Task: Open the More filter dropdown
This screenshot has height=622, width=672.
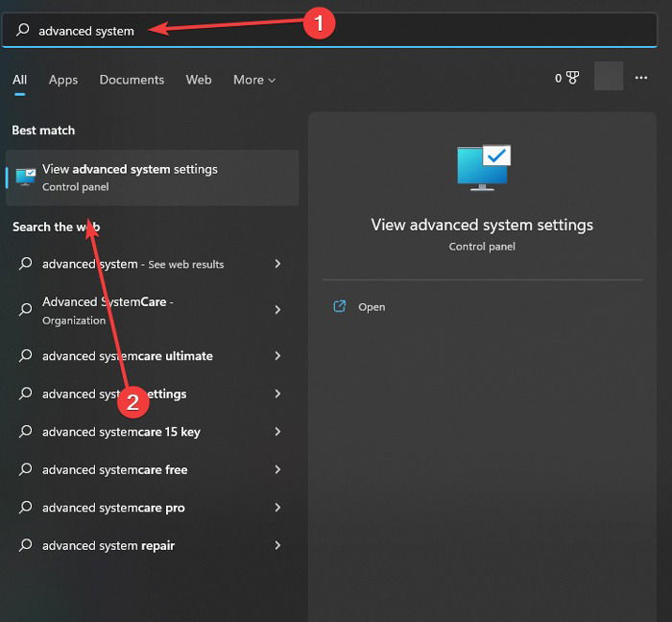Action: pos(254,80)
